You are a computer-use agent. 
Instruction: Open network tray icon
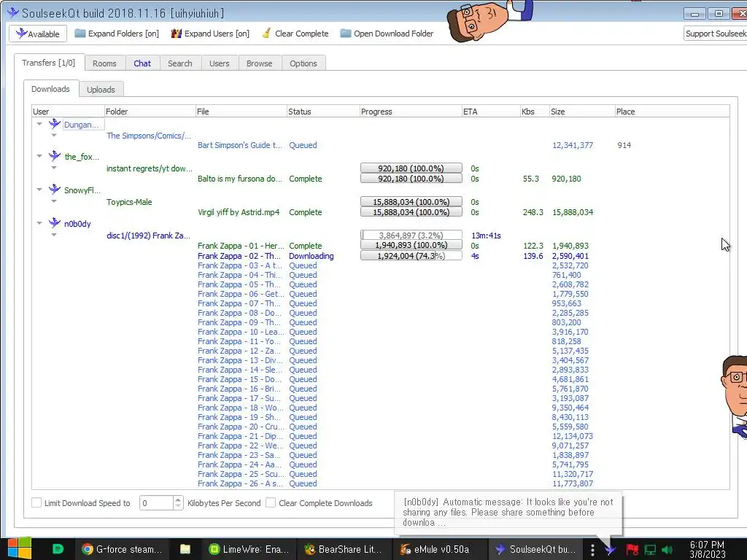650,550
